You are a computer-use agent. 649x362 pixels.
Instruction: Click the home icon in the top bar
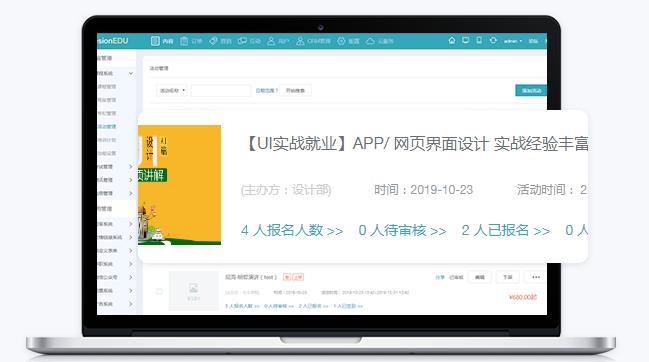pos(452,40)
